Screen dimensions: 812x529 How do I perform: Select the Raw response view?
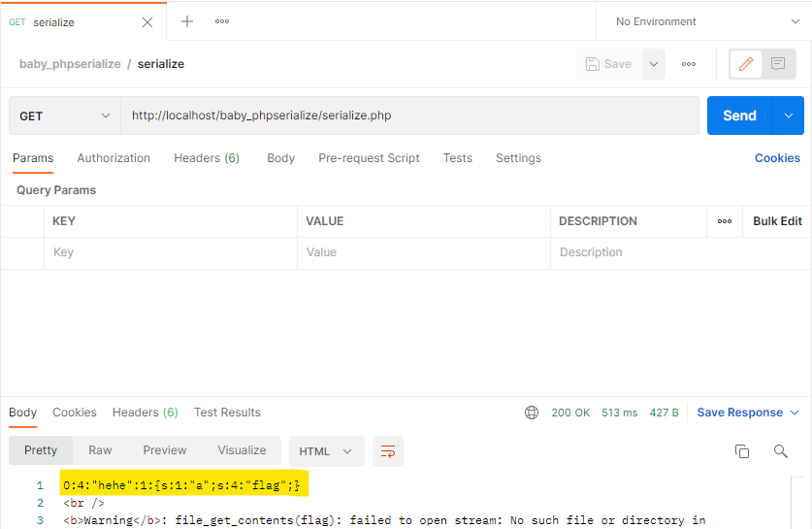[100, 450]
